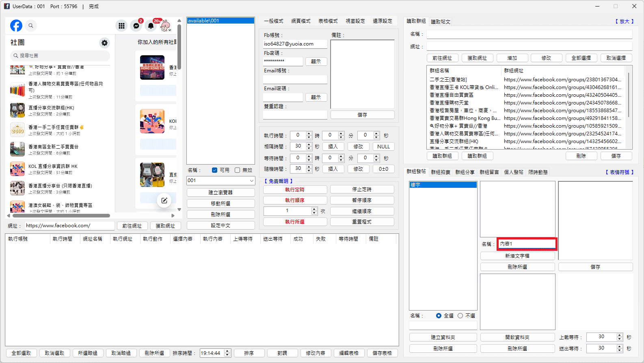Image resolution: width=644 pixels, height=363 pixels.
Task: Adjust the 相隔時間 seconds spinner
Action: (x=309, y=146)
